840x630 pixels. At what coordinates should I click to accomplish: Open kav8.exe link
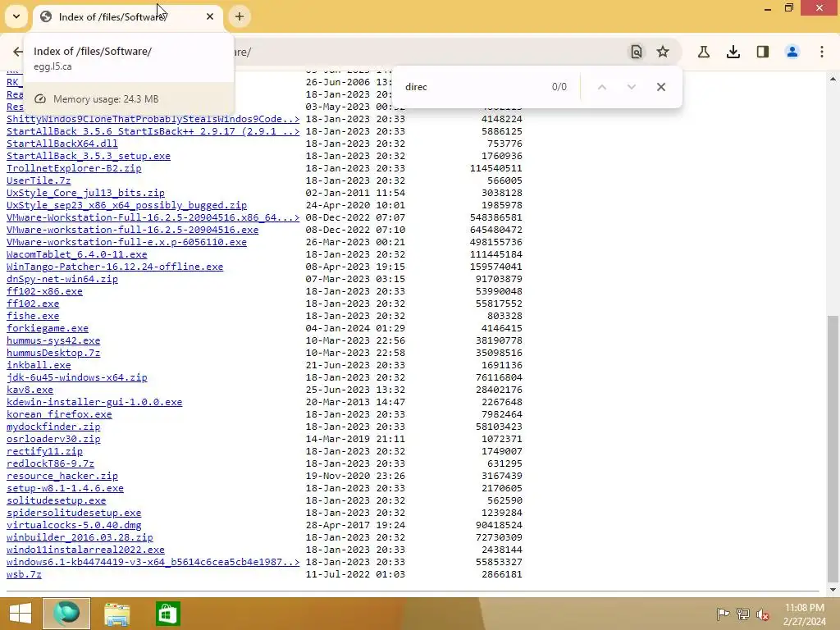click(x=30, y=390)
